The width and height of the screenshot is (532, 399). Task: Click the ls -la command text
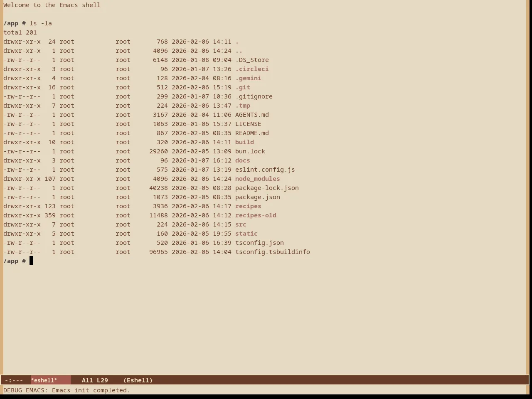click(x=41, y=23)
